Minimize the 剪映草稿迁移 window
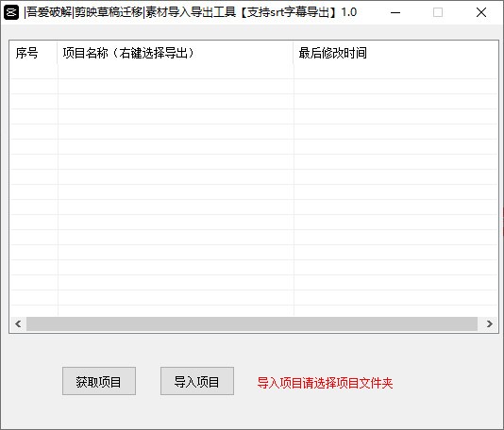Viewport: 504px width, 430px height. tap(395, 12)
